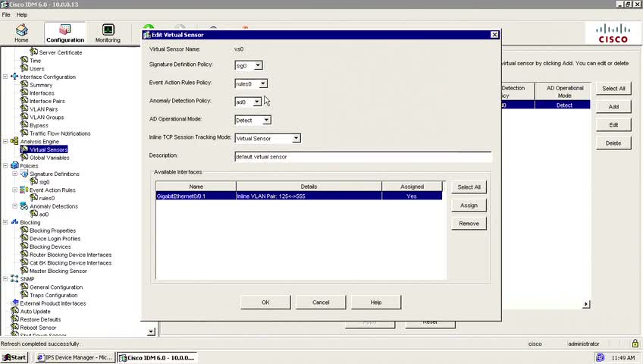Image resolution: width=643 pixels, height=364 pixels.
Task: Click the Blocking section icon
Action: [14, 221]
